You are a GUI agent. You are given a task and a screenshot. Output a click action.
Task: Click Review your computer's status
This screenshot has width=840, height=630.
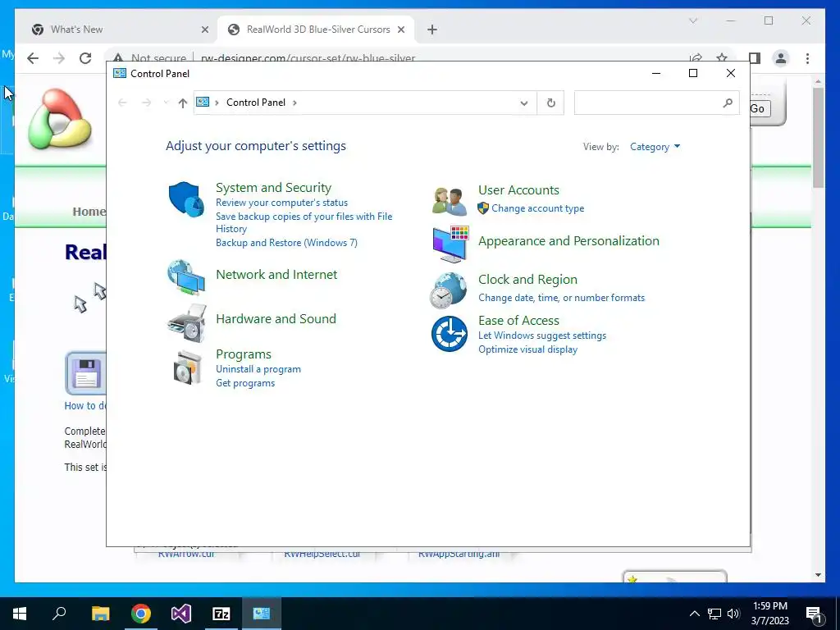pyautogui.click(x=282, y=203)
